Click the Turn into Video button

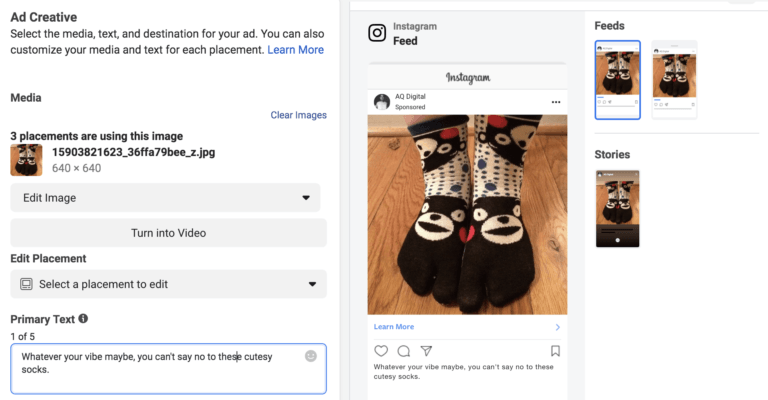click(168, 233)
